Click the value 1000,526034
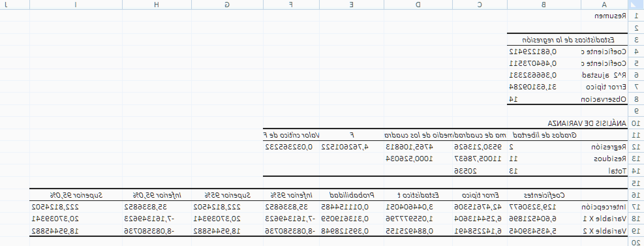 [x=410, y=159]
